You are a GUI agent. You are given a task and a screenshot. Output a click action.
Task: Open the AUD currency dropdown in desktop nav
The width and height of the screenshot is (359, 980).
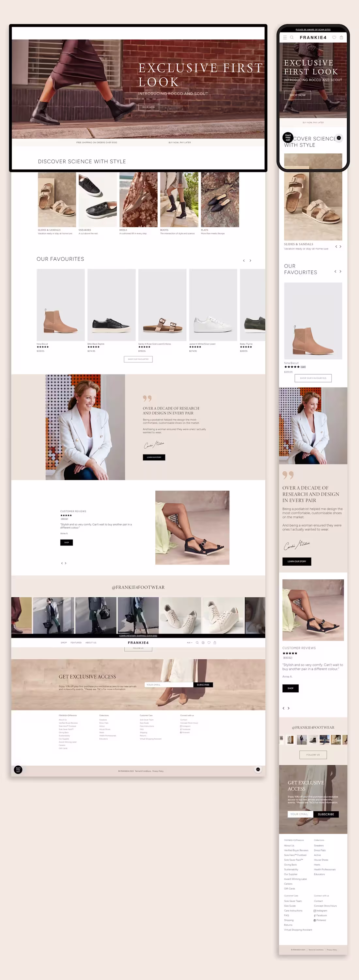190,643
